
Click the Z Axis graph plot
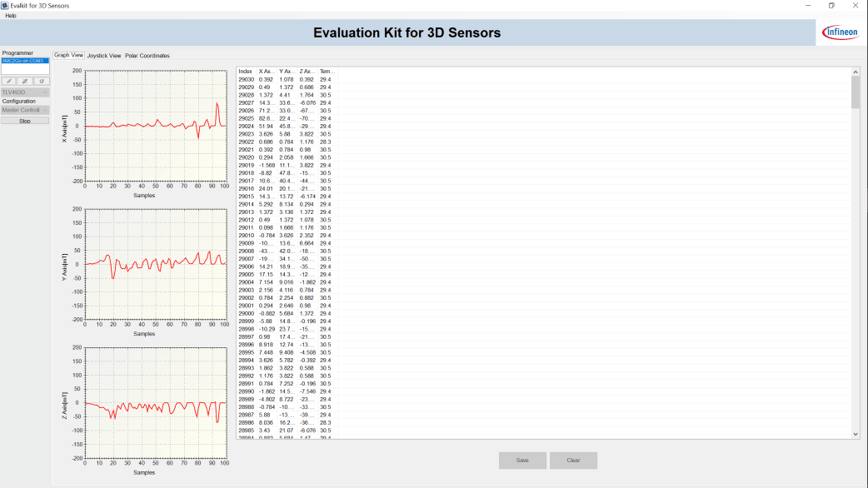click(156, 403)
